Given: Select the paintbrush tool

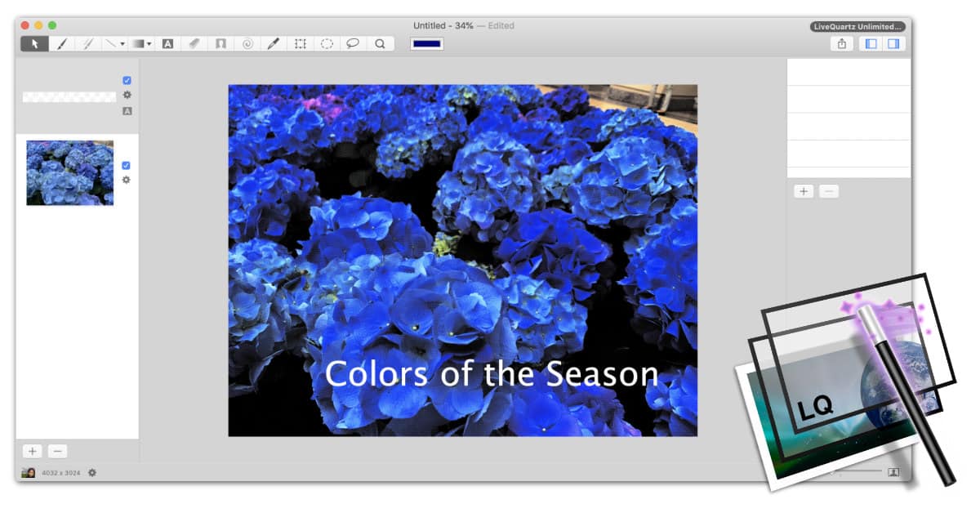Looking at the screenshot, I should (x=61, y=44).
